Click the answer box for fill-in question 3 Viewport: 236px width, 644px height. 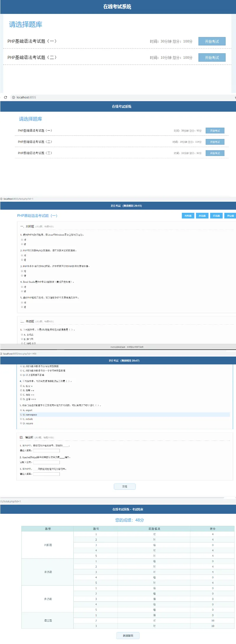pyautogui.click(x=46, y=474)
